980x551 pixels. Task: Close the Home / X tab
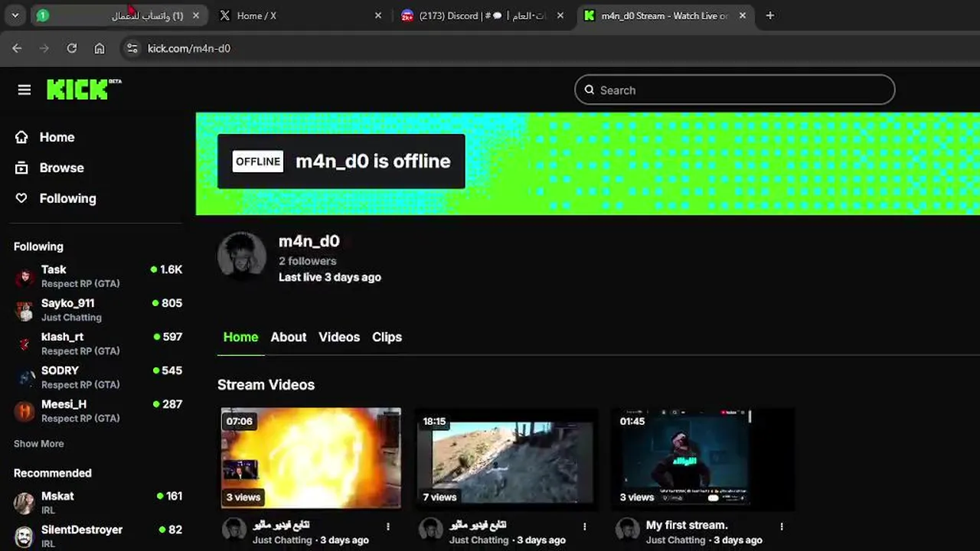(377, 15)
